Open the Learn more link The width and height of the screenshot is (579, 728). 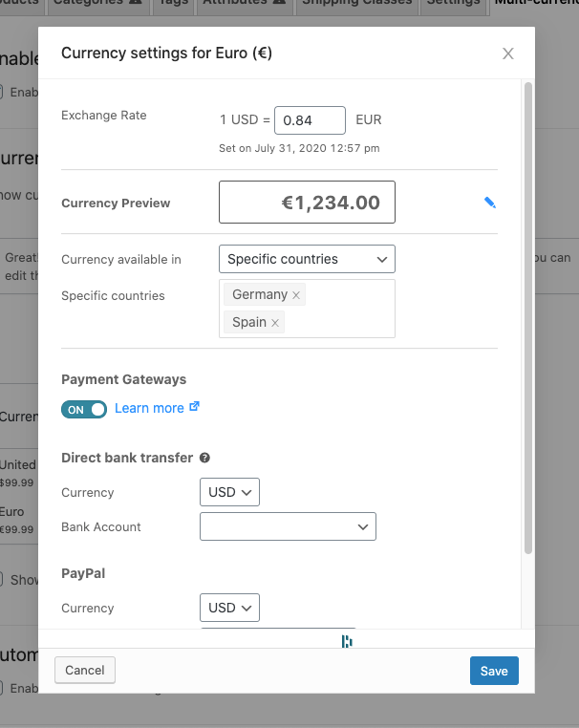[x=149, y=408]
